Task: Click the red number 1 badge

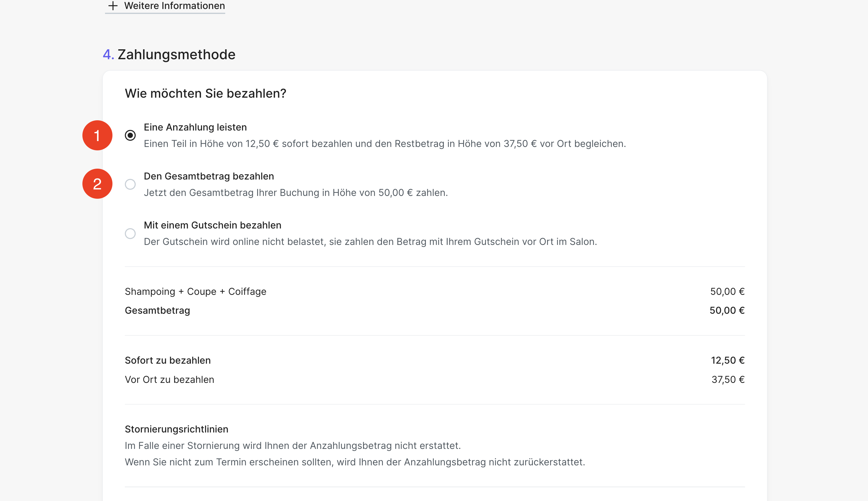Action: [97, 135]
